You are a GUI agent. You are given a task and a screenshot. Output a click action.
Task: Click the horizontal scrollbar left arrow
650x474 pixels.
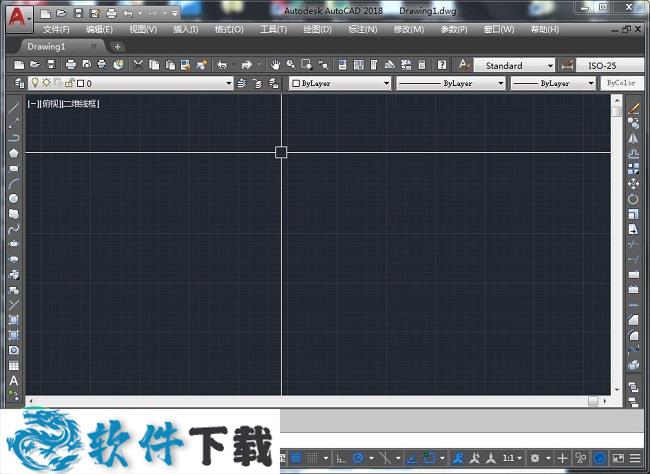pos(31,401)
